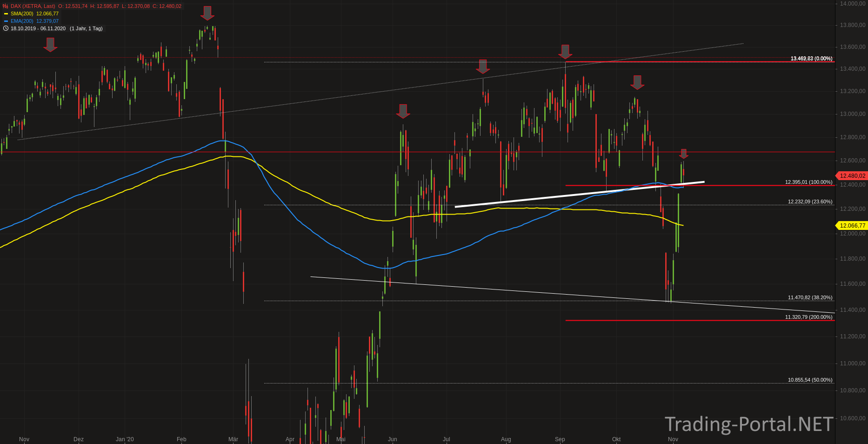The height and width of the screenshot is (444, 868).
Task: Click the 10.600,00 price axis label
Action: (853, 418)
